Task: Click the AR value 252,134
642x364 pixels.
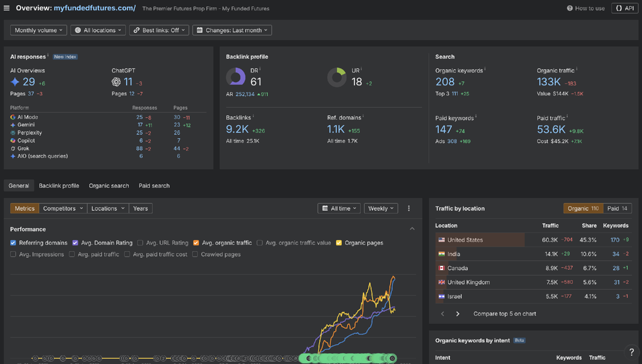Action: click(x=245, y=94)
